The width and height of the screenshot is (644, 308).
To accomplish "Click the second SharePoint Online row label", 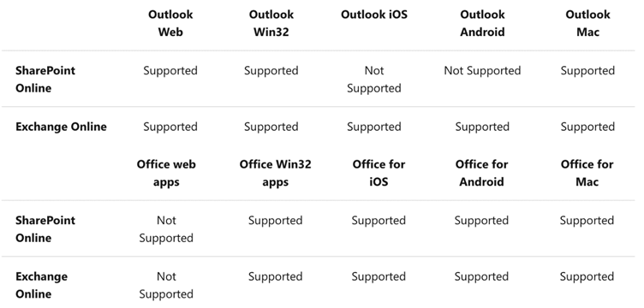I will (45, 228).
